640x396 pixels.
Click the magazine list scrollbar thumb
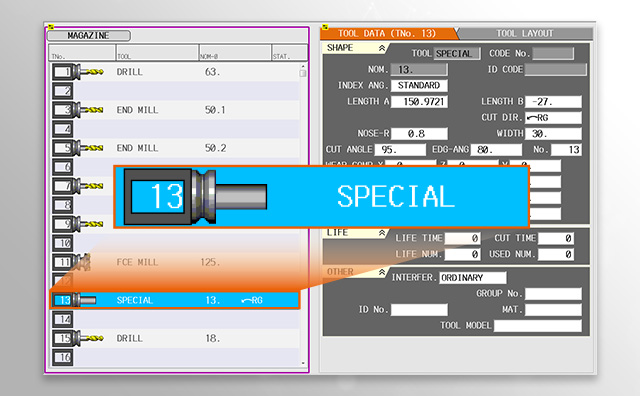pyautogui.click(x=302, y=73)
